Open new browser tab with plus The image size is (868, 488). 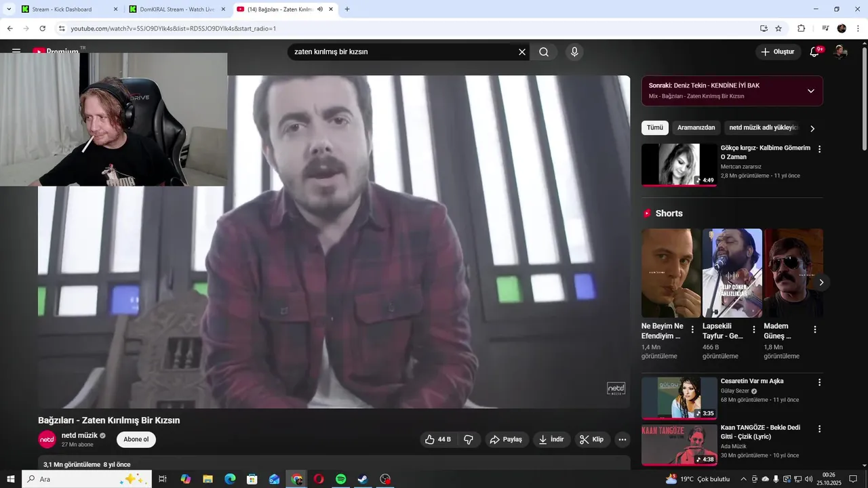click(347, 9)
